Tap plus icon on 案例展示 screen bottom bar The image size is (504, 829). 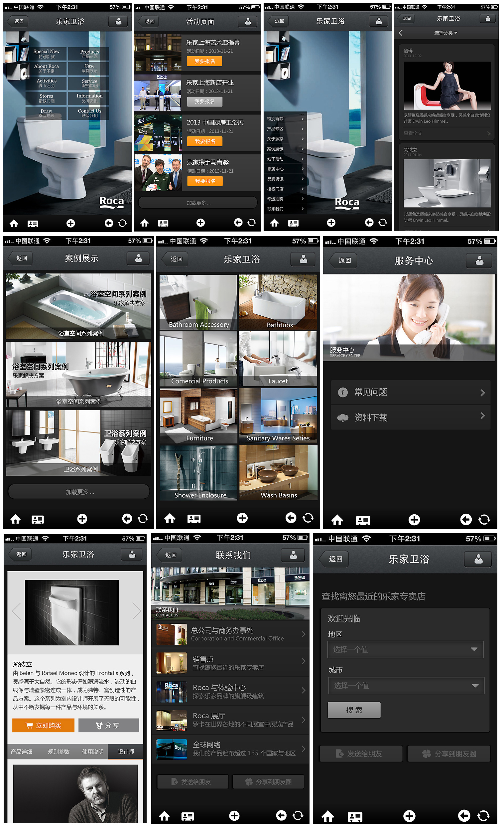point(82,519)
